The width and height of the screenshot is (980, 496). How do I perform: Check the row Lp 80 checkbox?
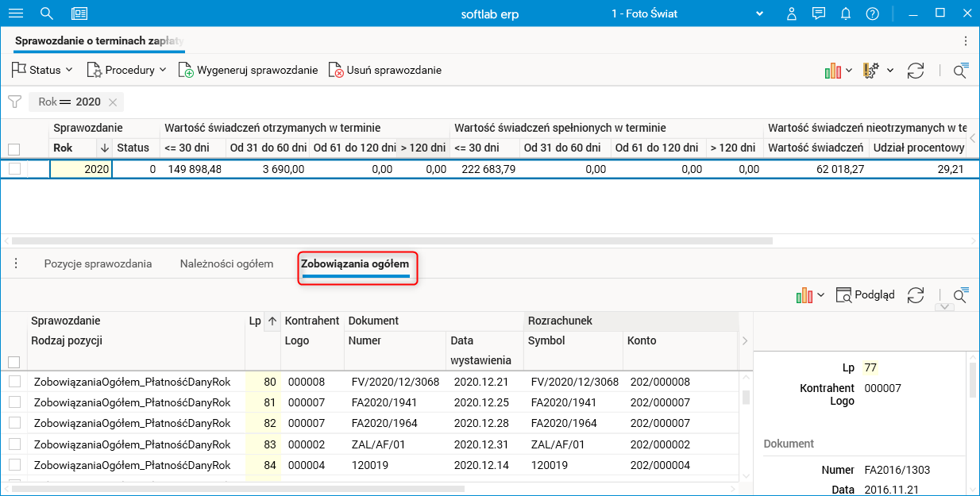(14, 382)
